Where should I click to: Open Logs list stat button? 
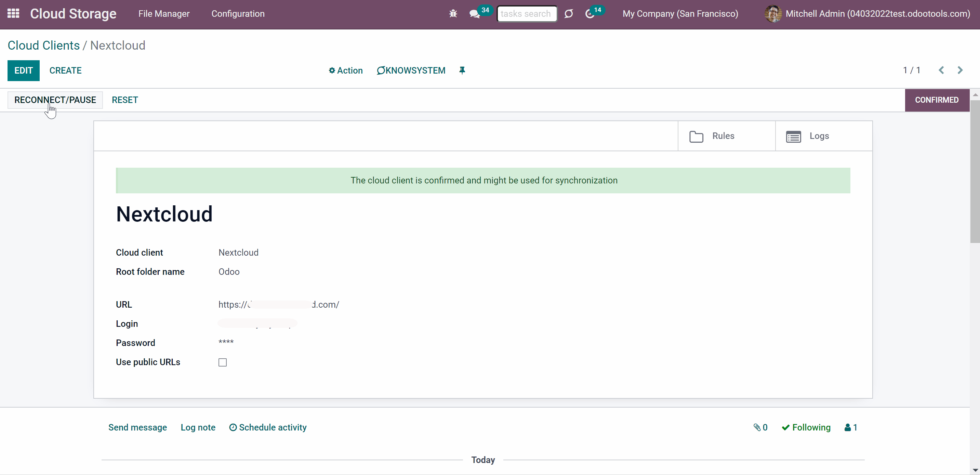pyautogui.click(x=824, y=136)
